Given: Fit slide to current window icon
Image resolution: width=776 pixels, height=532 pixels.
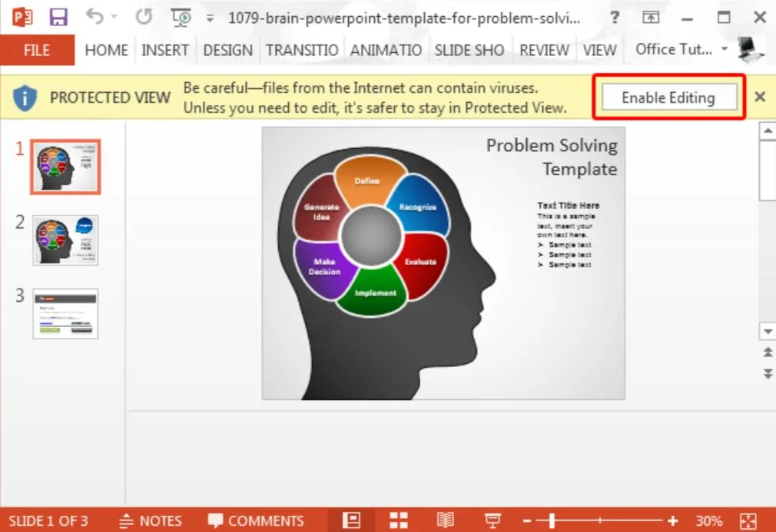Looking at the screenshot, I should [x=748, y=521].
